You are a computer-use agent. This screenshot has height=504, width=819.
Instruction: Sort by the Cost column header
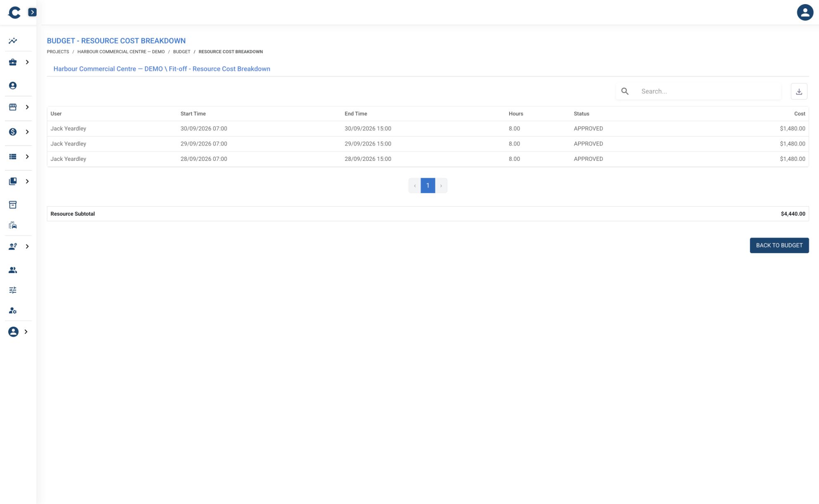pos(800,114)
